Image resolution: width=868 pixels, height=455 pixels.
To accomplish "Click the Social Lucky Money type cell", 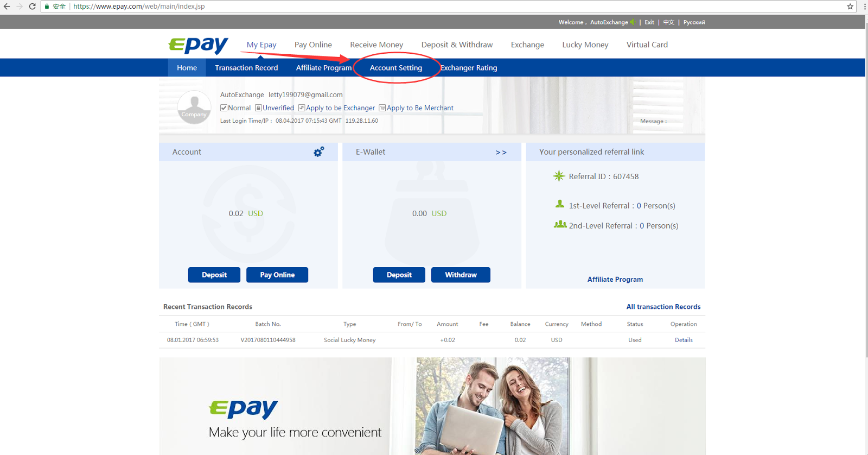I will click(x=350, y=340).
